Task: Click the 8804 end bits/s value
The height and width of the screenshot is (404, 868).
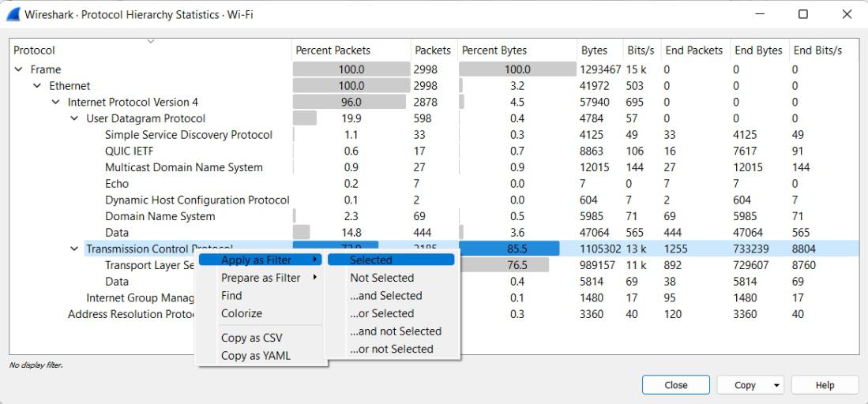Action: [804, 249]
